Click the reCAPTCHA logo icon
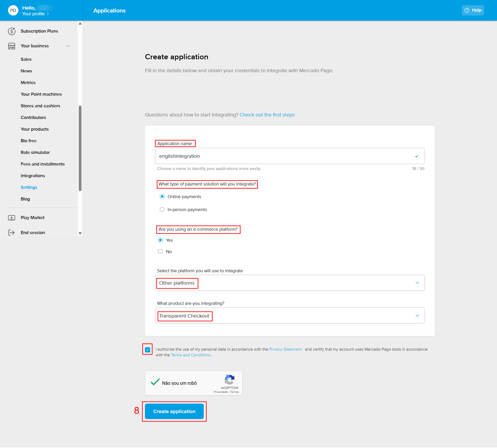The width and height of the screenshot is (497, 448). click(229, 380)
